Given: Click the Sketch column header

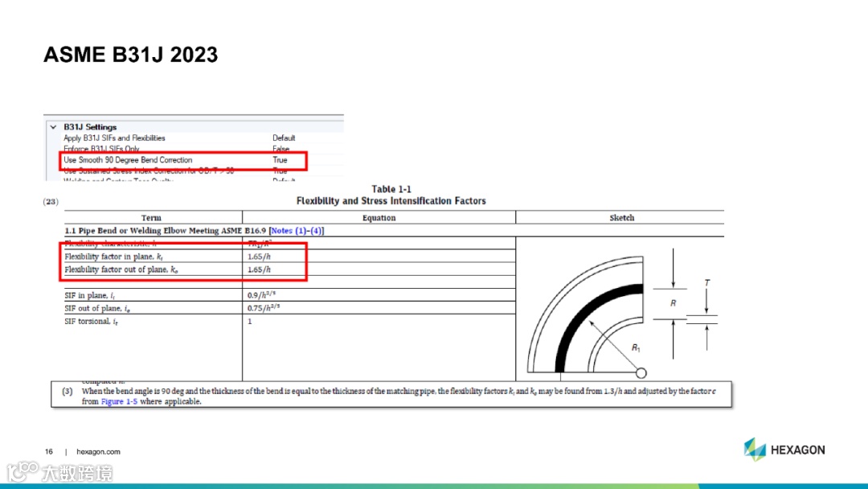Looking at the screenshot, I should pyautogui.click(x=621, y=218).
